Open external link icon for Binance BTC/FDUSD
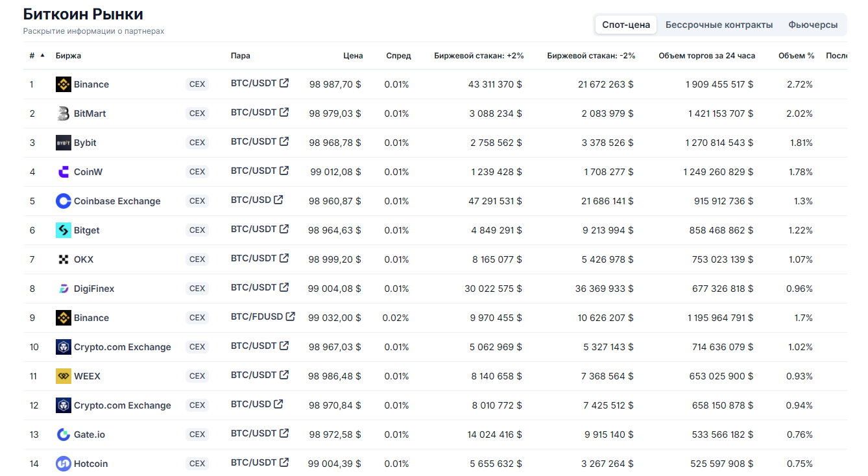 click(291, 316)
